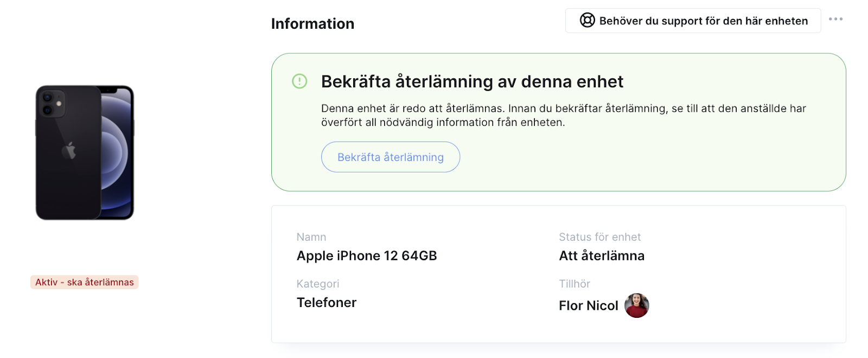Open Behöver du support för den här enheten

coord(693,21)
